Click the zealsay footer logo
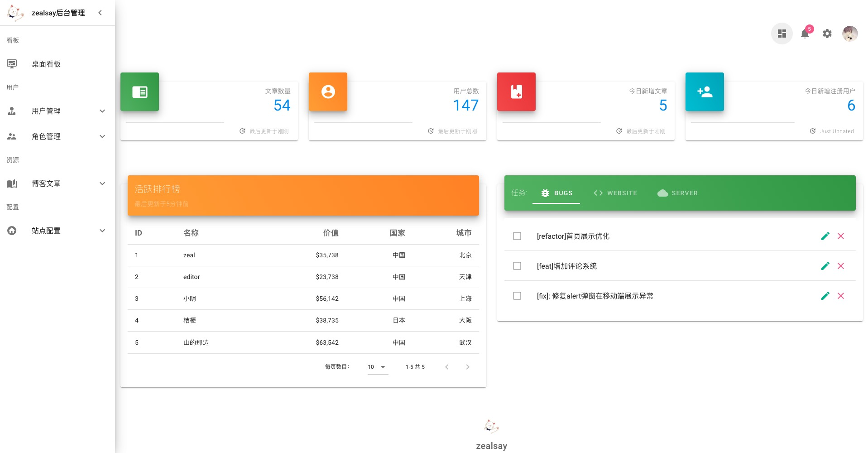This screenshot has height=453, width=868. pos(491,426)
